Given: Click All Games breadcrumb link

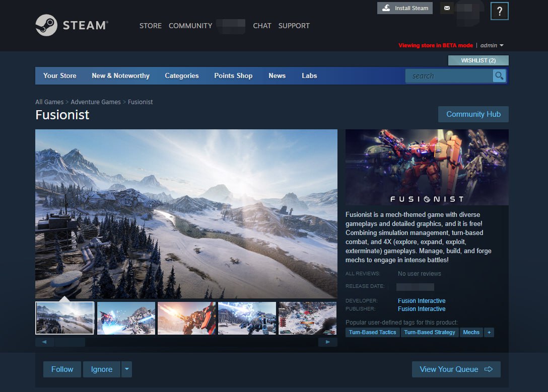Looking at the screenshot, I should (49, 102).
